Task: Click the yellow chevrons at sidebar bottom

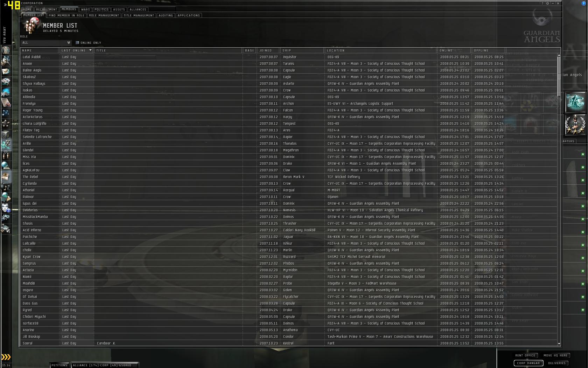Action: pos(6,357)
